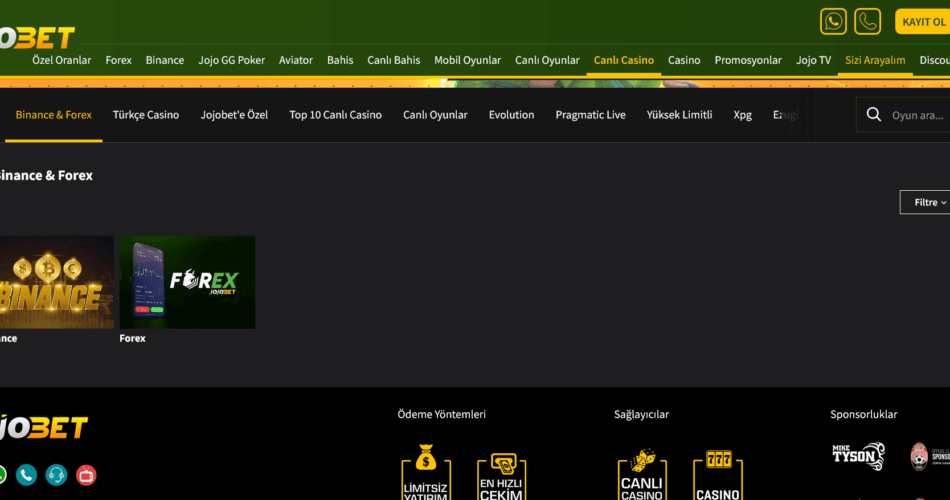This screenshot has width=950, height=500.
Task: Open the headset live support icon
Action: (x=56, y=475)
